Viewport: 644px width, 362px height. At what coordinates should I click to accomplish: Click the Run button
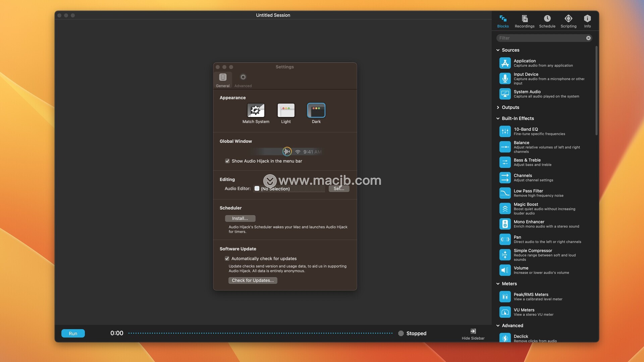point(73,333)
